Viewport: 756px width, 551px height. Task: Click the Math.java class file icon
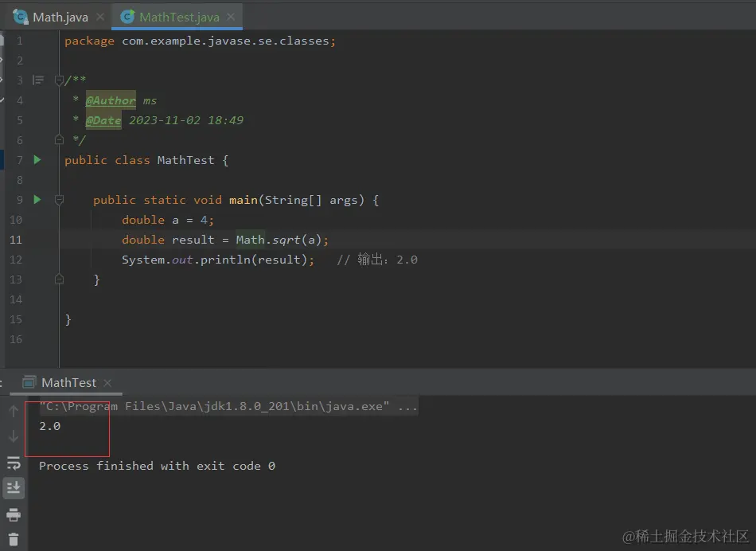click(20, 17)
